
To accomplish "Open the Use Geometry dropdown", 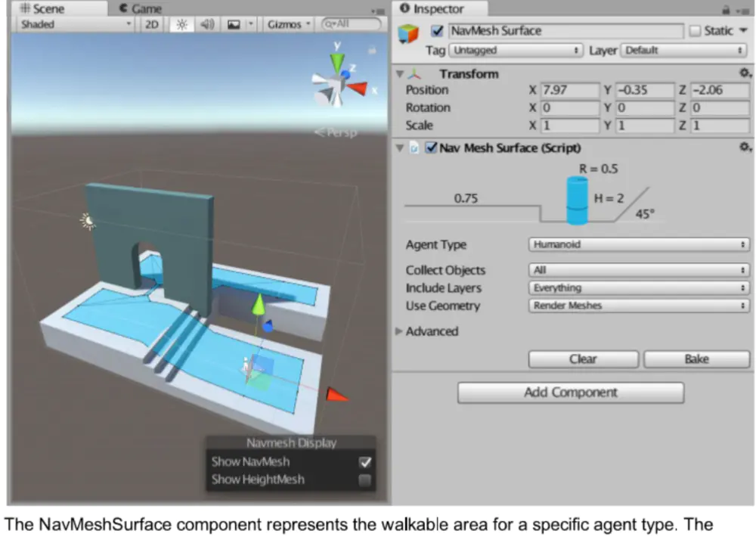I will pyautogui.click(x=639, y=306).
